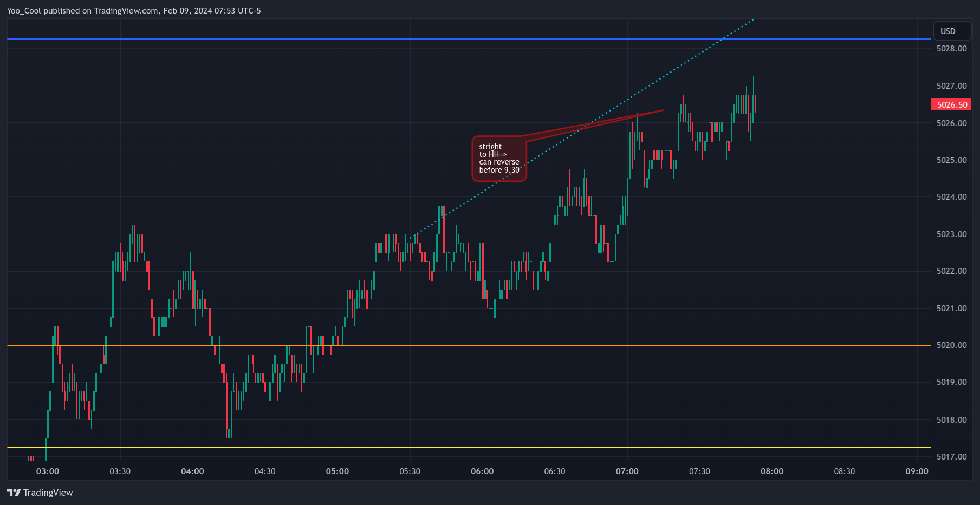
Task: Click the 05:00 time axis label
Action: coord(338,471)
